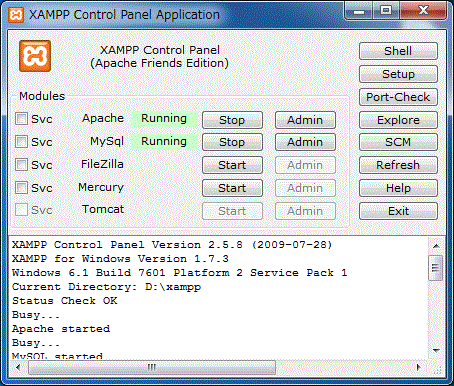Viewport: 454px width, 386px height.
Task: Run the Port-Check
Action: point(398,97)
